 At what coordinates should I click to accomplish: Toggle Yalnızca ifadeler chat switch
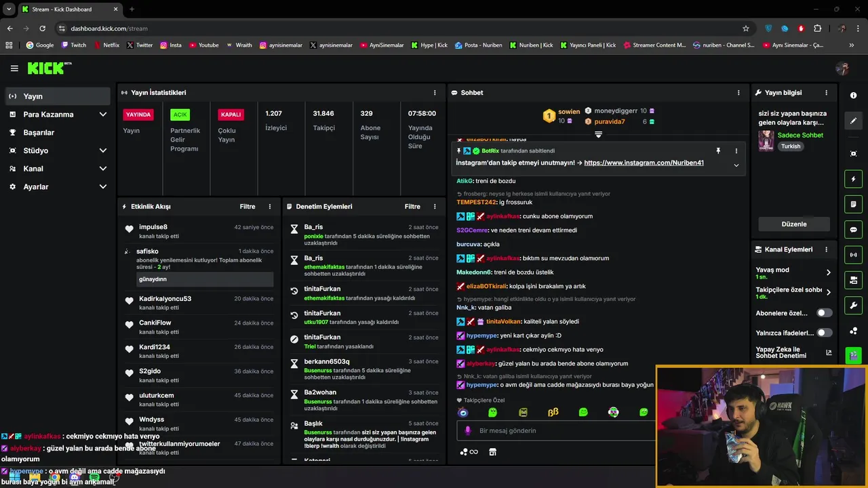(825, 333)
